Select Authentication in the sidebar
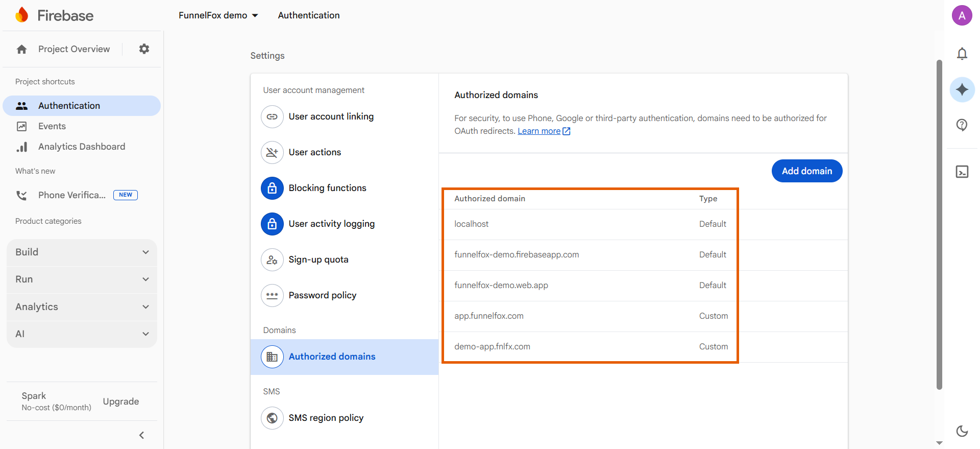This screenshot has width=980, height=449. coord(82,106)
